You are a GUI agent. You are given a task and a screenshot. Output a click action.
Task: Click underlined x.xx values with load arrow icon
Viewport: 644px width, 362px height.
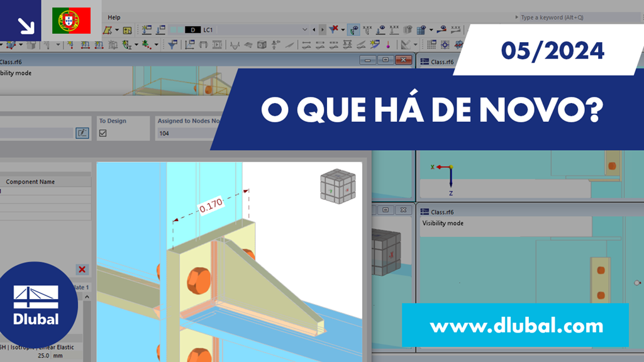pyautogui.click(x=394, y=30)
